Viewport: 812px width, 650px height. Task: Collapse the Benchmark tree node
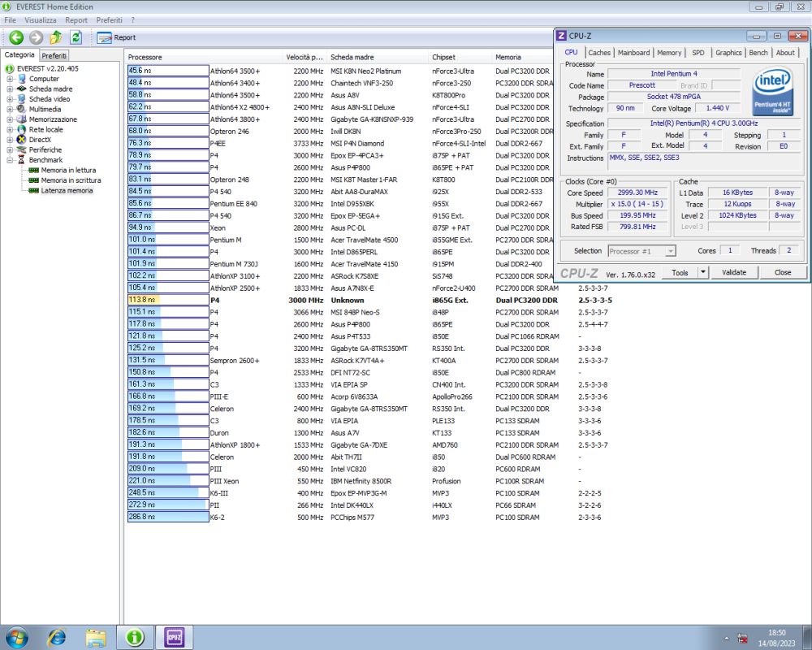point(8,159)
